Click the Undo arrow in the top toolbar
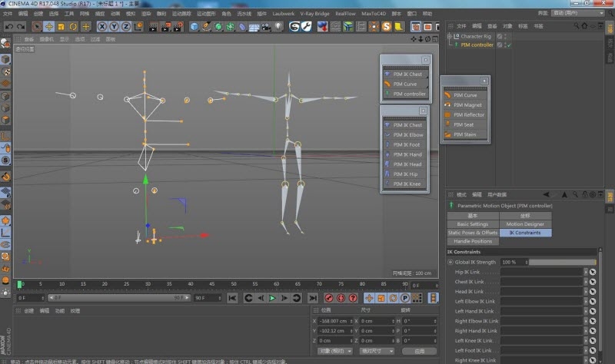 [x=8, y=26]
